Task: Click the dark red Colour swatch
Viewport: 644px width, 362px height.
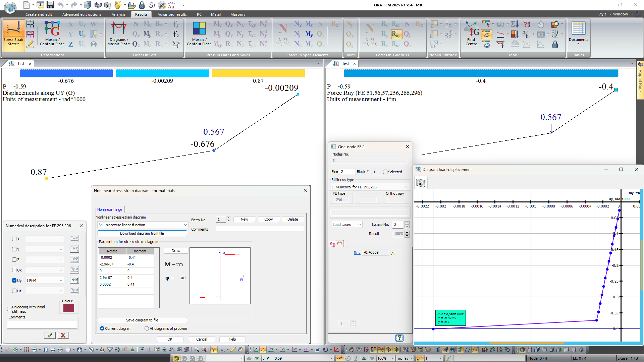Action: [68, 308]
